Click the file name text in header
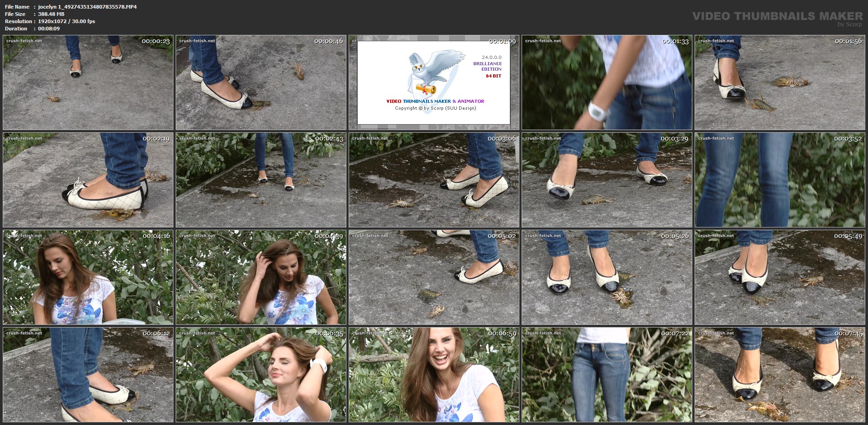868x425 pixels. pyautogui.click(x=87, y=7)
